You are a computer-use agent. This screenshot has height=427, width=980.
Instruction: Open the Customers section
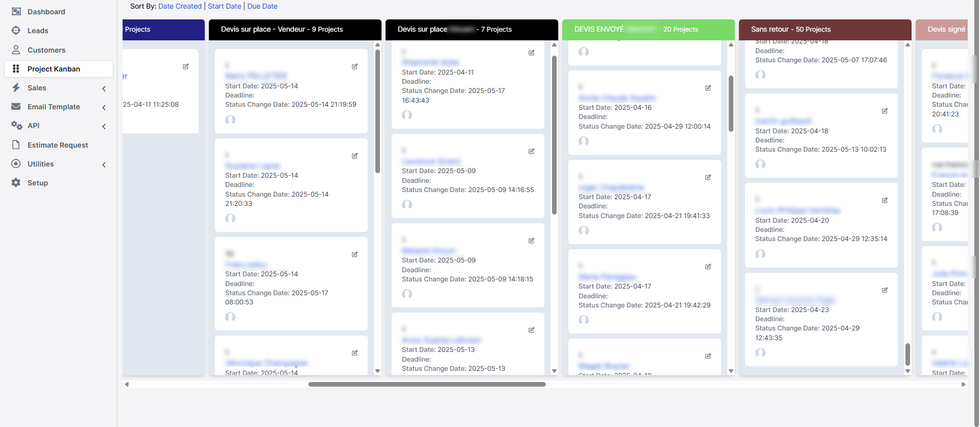(x=46, y=50)
